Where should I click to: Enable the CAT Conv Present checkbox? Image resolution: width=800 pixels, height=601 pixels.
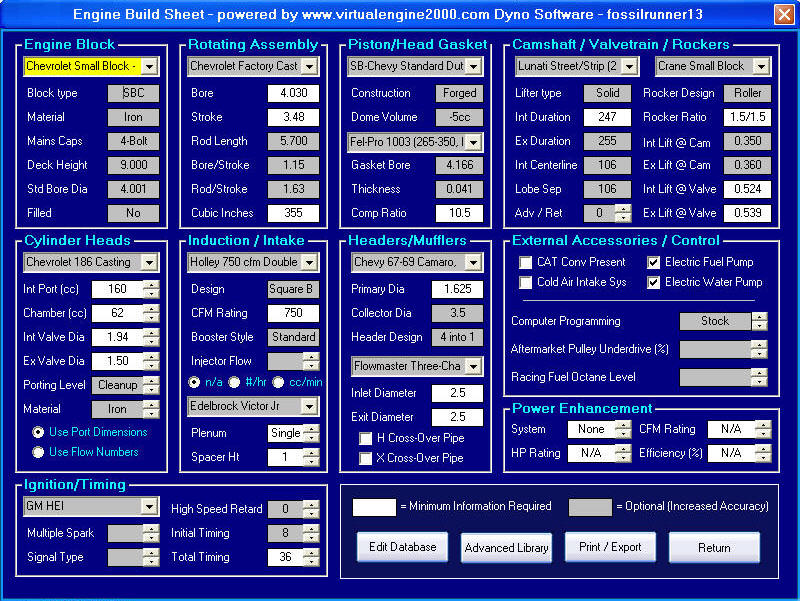[526, 262]
